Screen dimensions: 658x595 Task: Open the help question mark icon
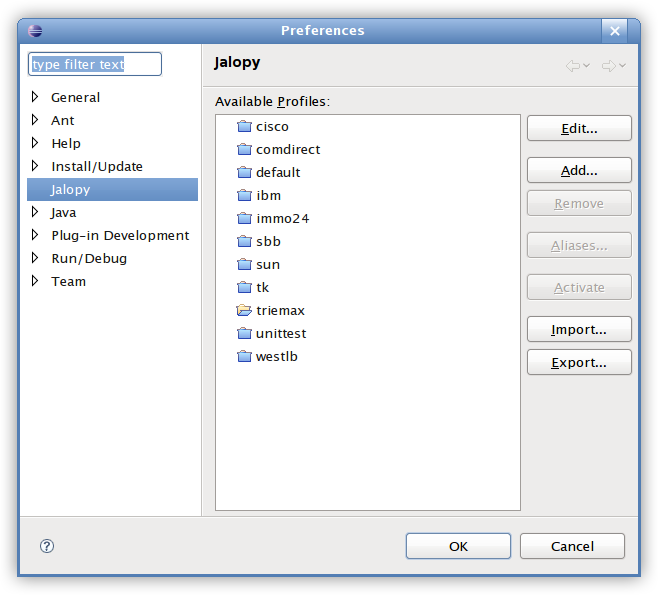pyautogui.click(x=47, y=546)
